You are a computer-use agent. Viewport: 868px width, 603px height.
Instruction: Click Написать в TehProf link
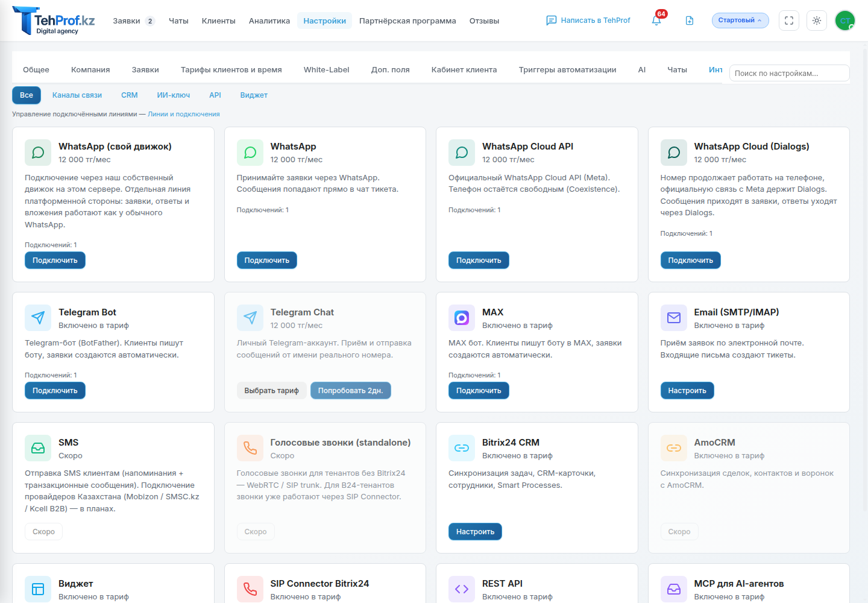(588, 21)
